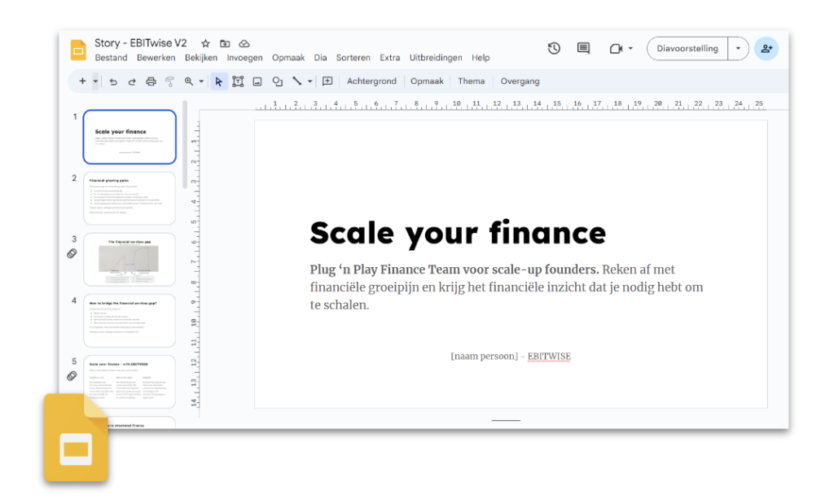Click the 'Scale your finance' slide heading

pyautogui.click(x=458, y=233)
